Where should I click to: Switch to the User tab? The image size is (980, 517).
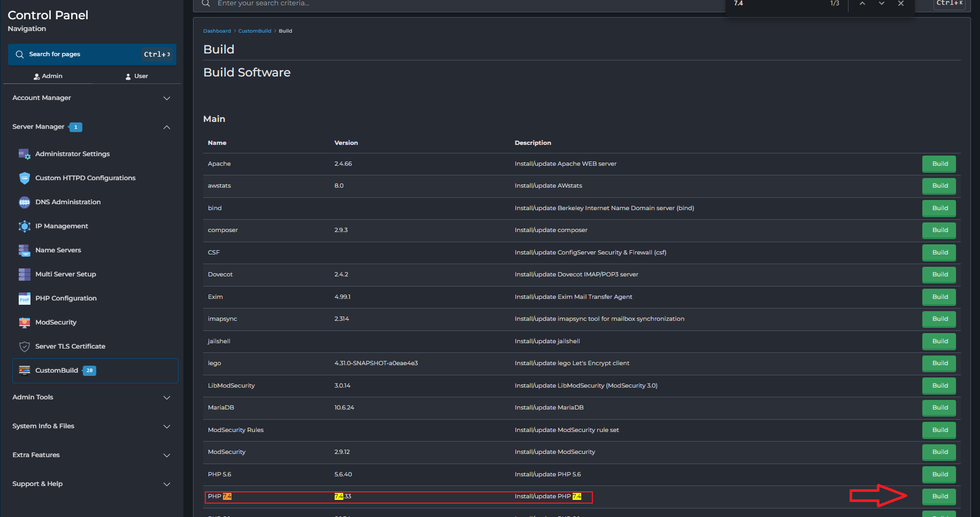tap(136, 76)
